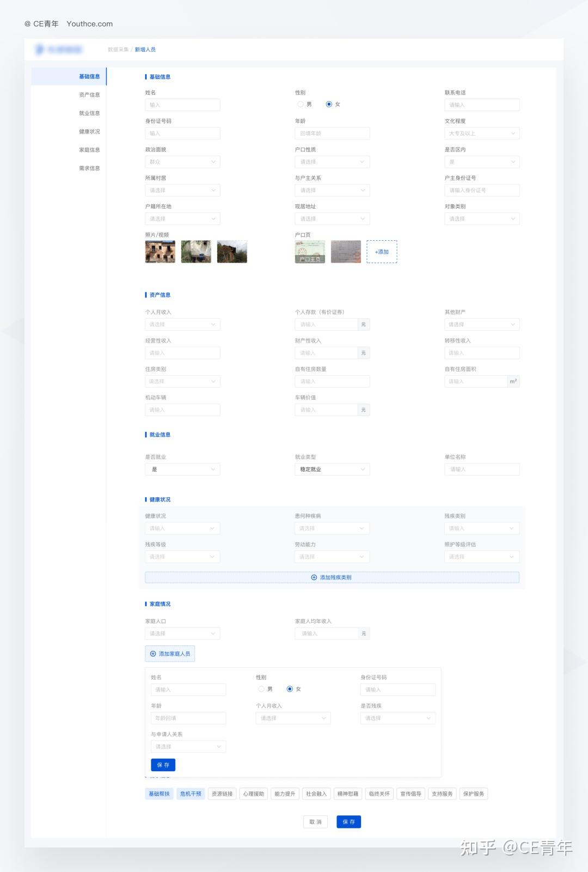Toggle the 临终关怀 need tag
Image resolution: width=588 pixels, height=872 pixels.
point(379,794)
